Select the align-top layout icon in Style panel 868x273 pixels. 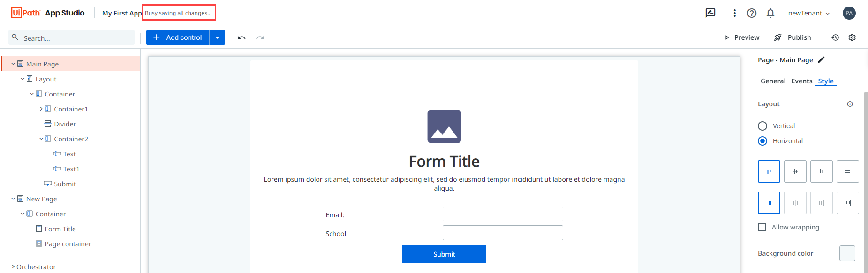click(769, 171)
